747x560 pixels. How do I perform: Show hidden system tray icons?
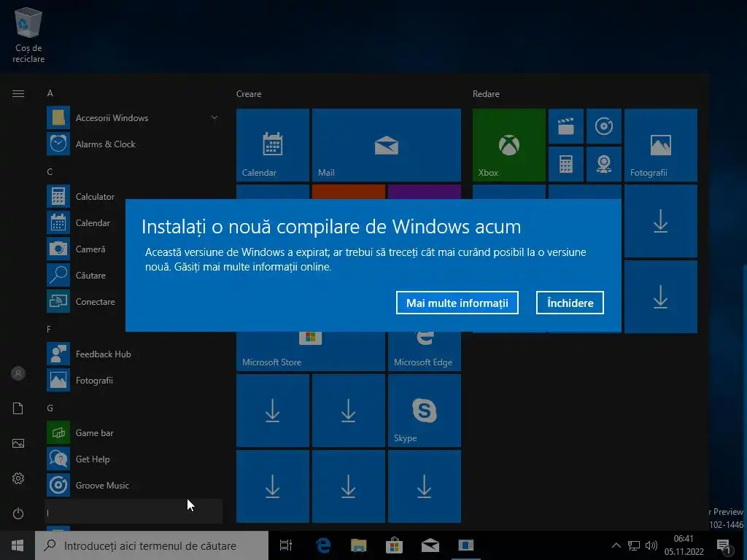616,545
